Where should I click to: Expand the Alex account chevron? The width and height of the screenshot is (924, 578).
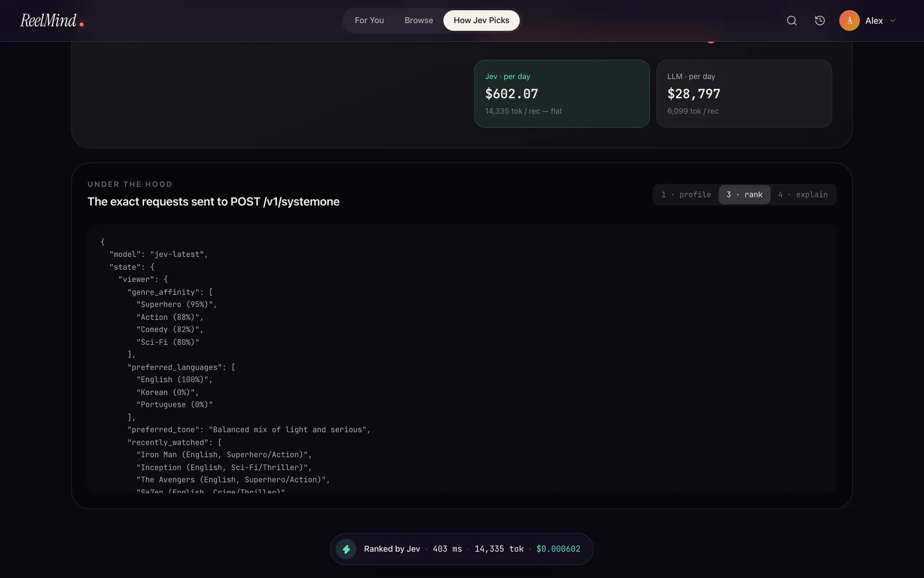pyautogui.click(x=893, y=21)
